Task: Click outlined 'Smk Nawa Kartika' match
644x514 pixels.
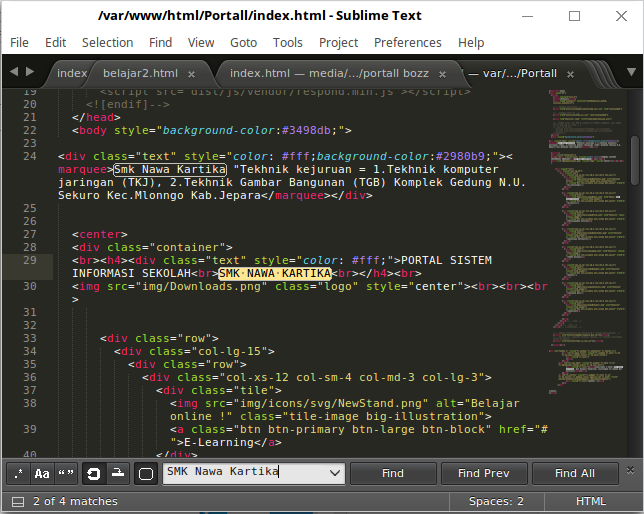Action: (x=170, y=169)
